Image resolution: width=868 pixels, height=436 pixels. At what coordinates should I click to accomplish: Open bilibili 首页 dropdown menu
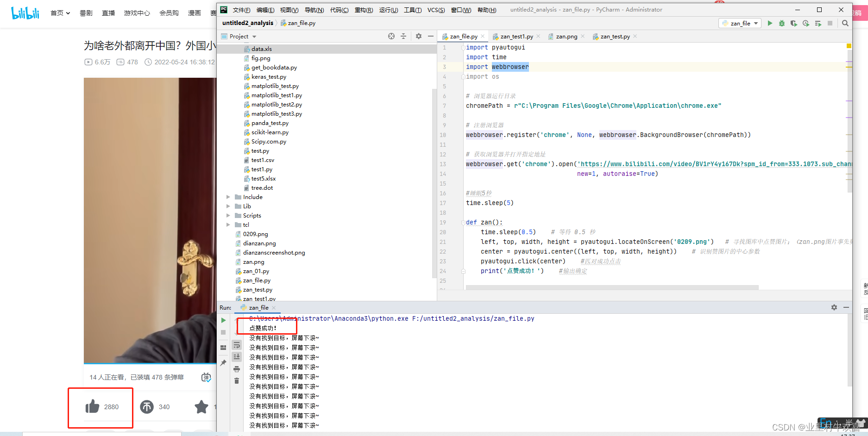[60, 13]
